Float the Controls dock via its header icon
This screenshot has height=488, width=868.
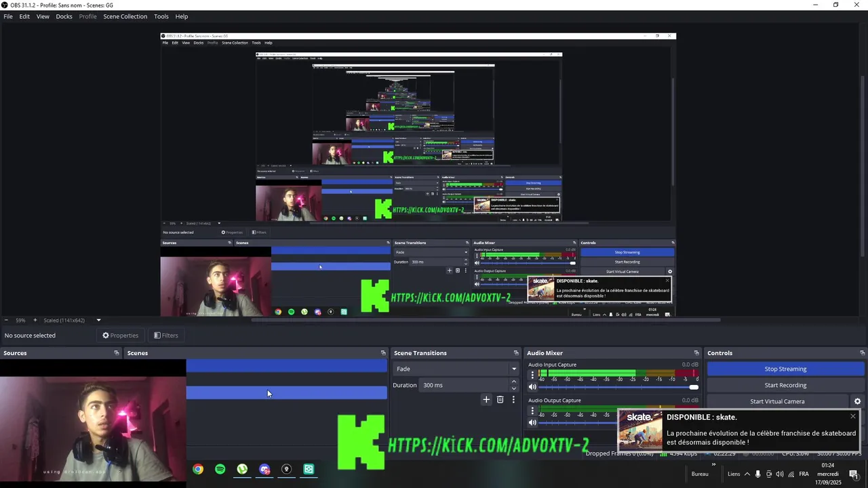coord(863,353)
